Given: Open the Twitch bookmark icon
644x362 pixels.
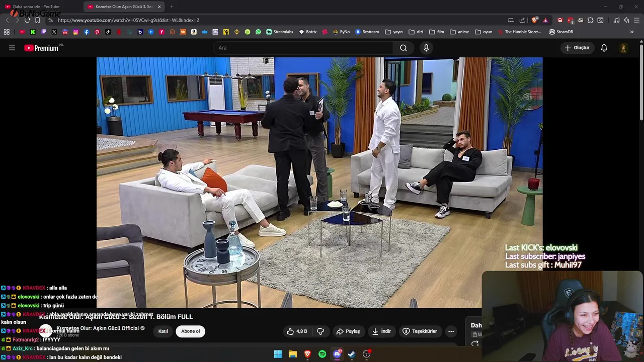Looking at the screenshot, I should click(44, 32).
